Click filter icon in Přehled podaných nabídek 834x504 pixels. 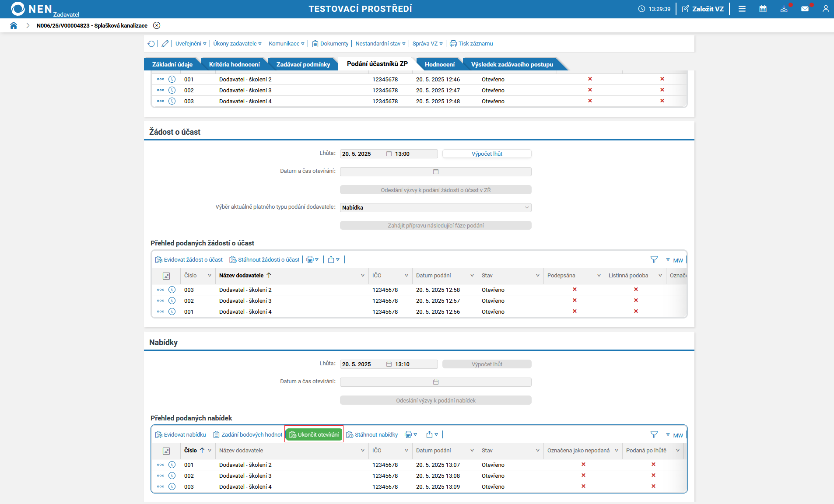pos(654,434)
